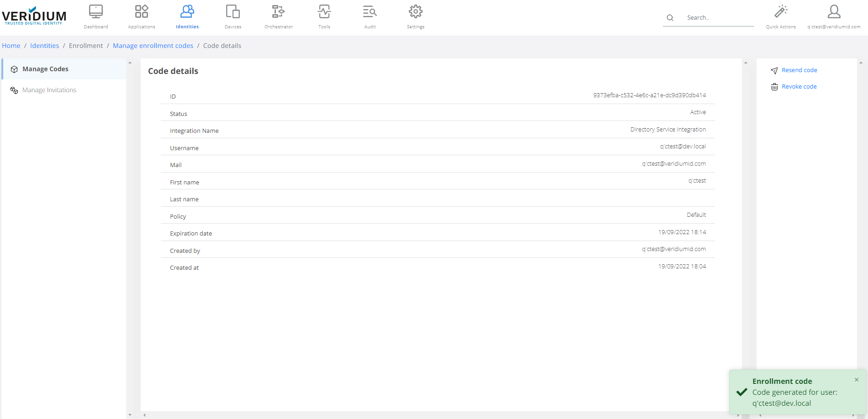This screenshot has width=868, height=419.
Task: Click the Identities breadcrumb link
Action: [x=44, y=46]
